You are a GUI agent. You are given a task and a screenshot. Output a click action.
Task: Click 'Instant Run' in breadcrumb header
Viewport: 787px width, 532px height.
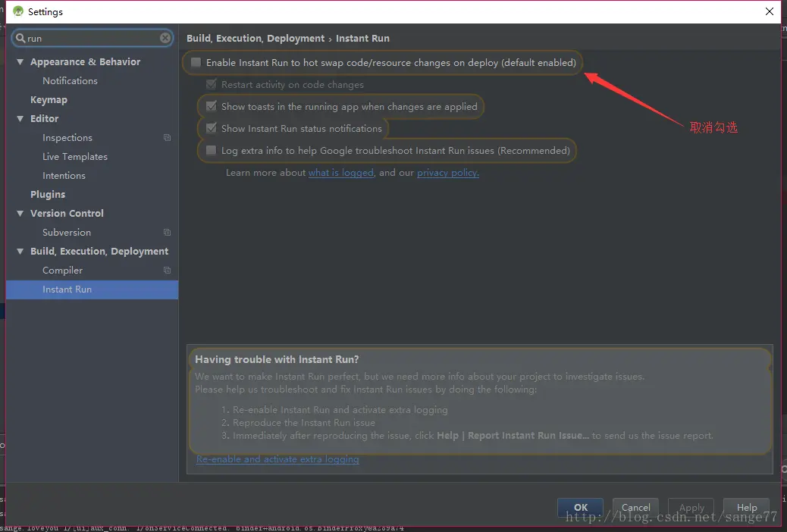pos(362,38)
